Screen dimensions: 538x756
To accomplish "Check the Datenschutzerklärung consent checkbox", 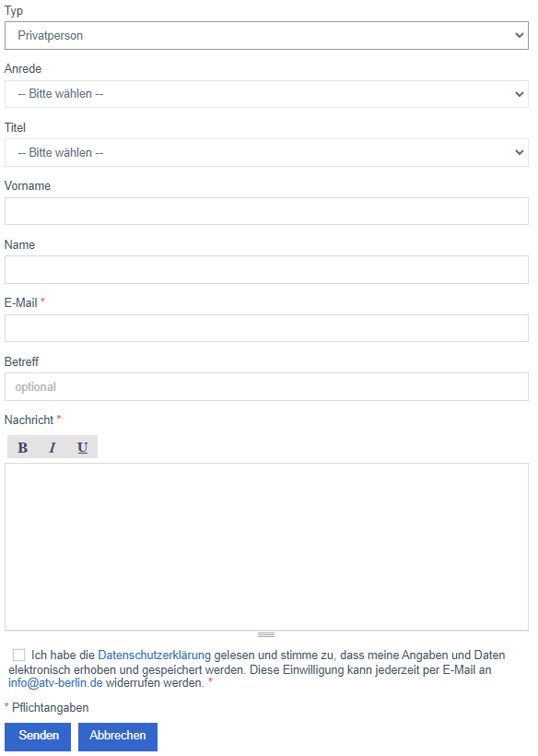I will (18, 655).
